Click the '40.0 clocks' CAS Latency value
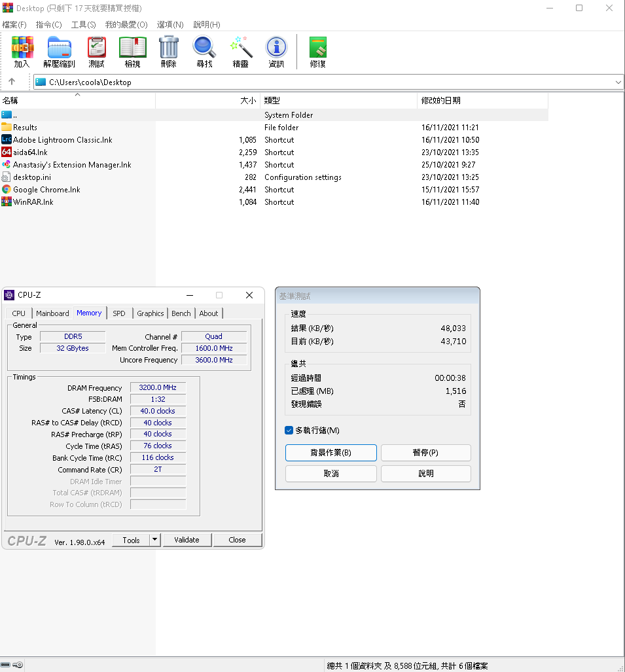The image size is (625, 672). pyautogui.click(x=158, y=411)
